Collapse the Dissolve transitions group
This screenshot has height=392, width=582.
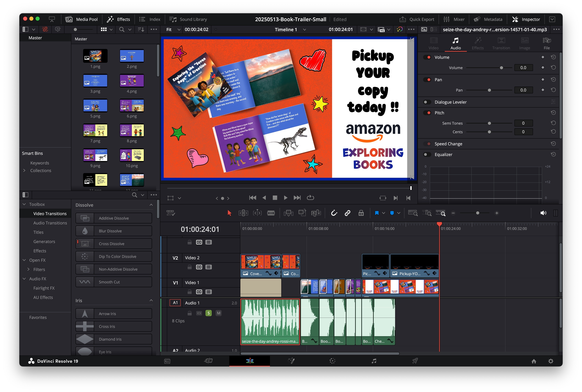tap(151, 205)
